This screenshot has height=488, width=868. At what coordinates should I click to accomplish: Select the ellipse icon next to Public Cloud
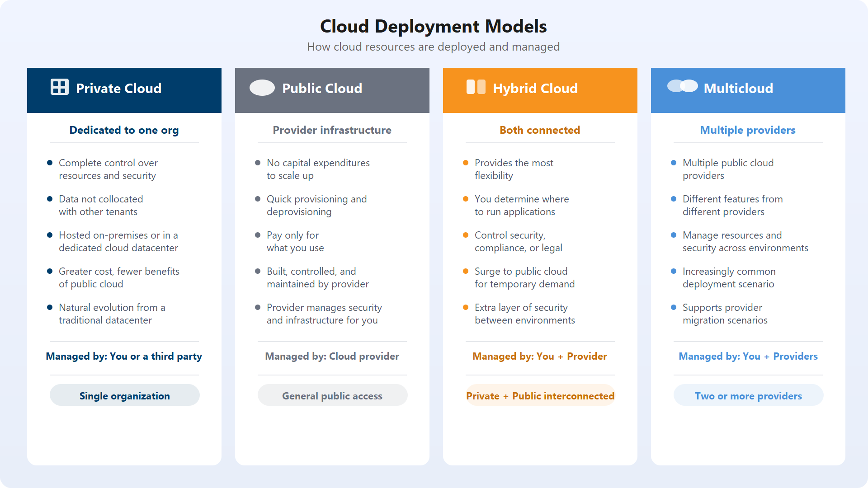coord(262,88)
